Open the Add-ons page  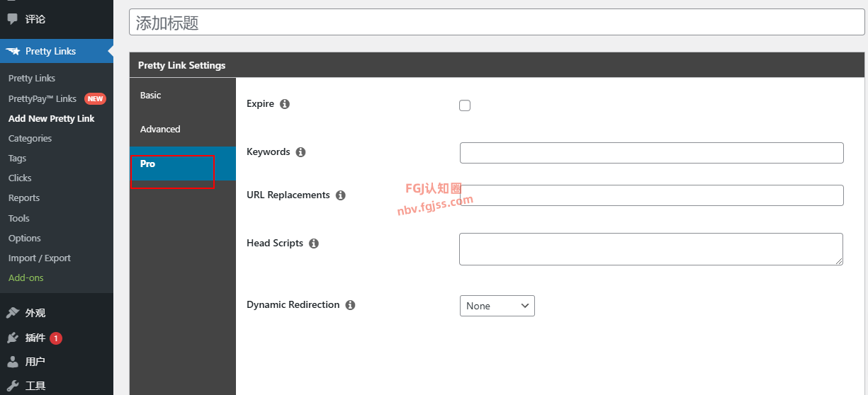click(26, 277)
